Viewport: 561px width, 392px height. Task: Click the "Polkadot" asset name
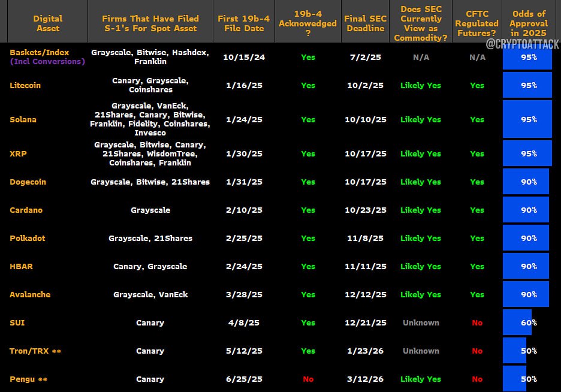[x=28, y=238]
